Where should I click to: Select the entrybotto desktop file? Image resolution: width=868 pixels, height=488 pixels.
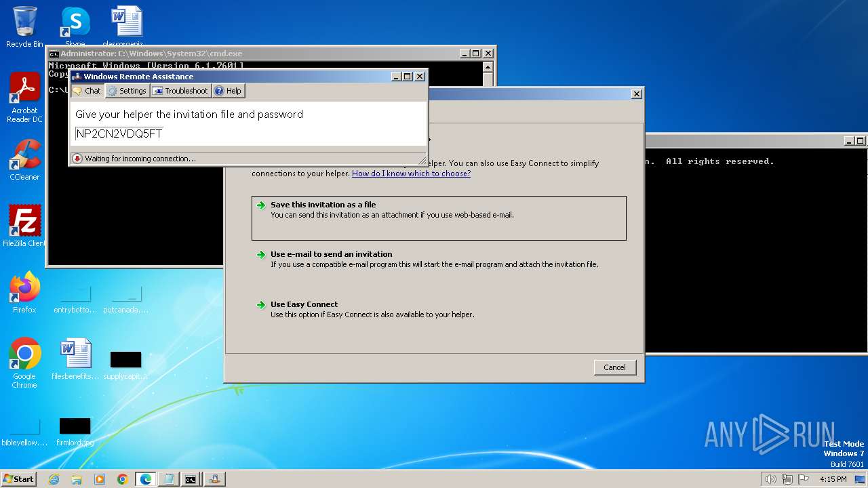(75, 300)
